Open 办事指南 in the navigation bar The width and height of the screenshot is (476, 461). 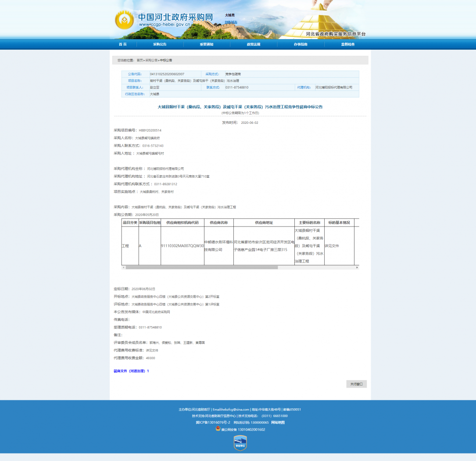click(x=301, y=44)
